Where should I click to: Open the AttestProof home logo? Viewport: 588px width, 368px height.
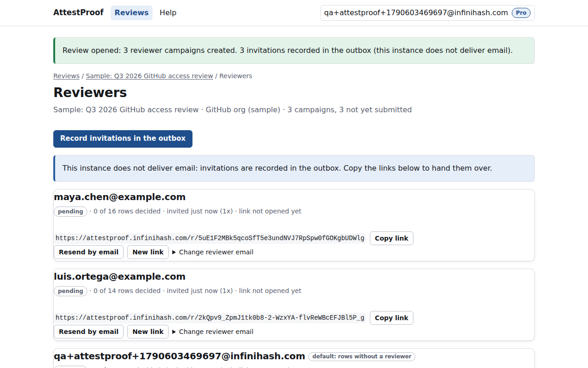tap(79, 12)
